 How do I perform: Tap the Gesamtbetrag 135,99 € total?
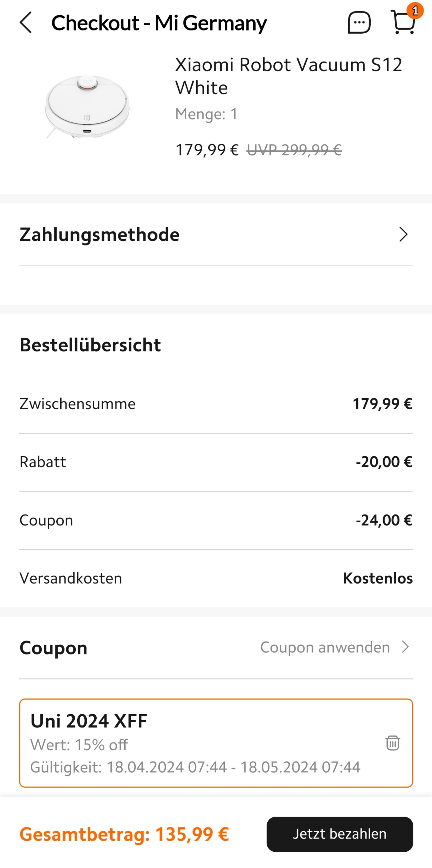124,834
